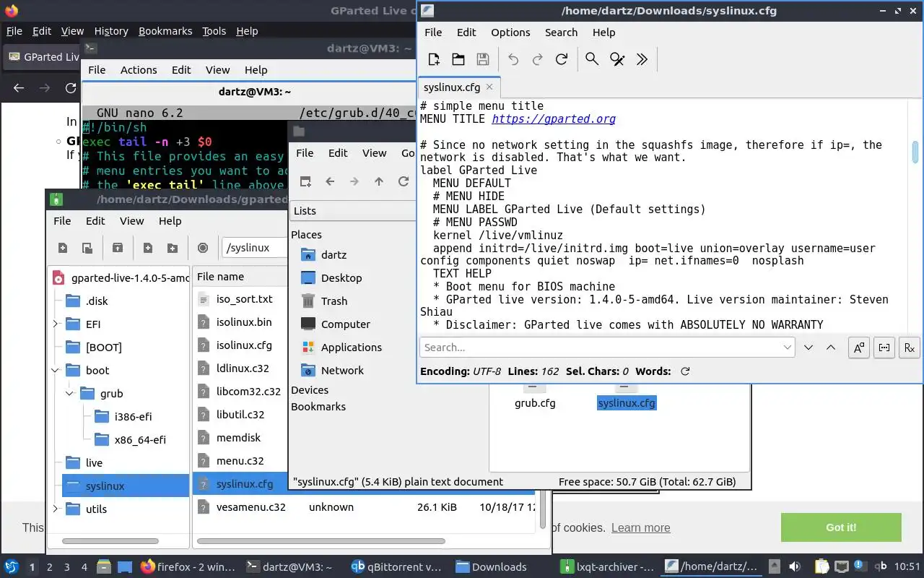Click the archiver's box-with-up-arrow toolbar icon
Image resolution: width=924 pixels, height=578 pixels.
pos(118,248)
